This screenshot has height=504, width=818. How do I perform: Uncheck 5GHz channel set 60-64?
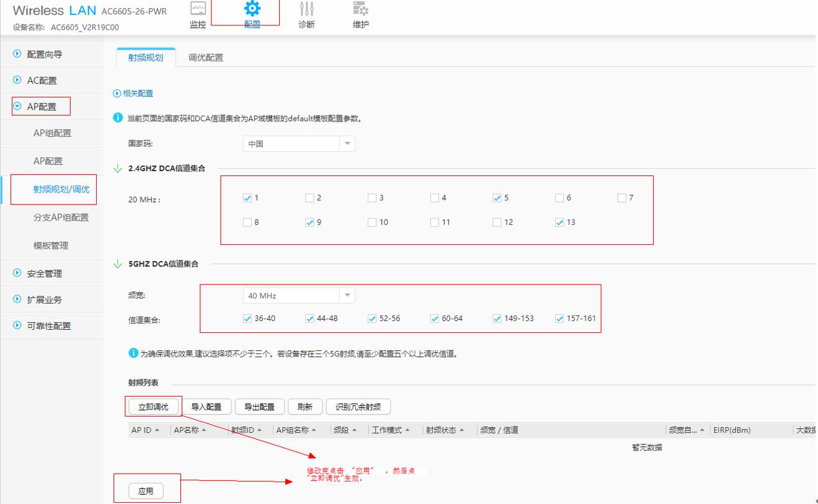pos(435,318)
